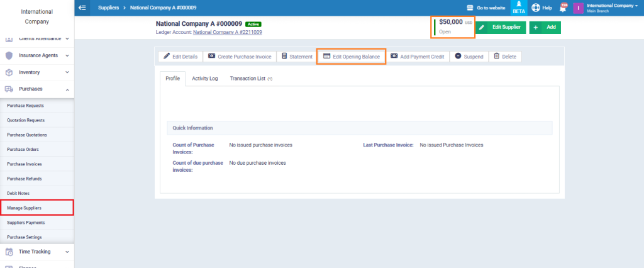Click the Go to website store icon
The width and height of the screenshot is (644, 268).
point(470,8)
